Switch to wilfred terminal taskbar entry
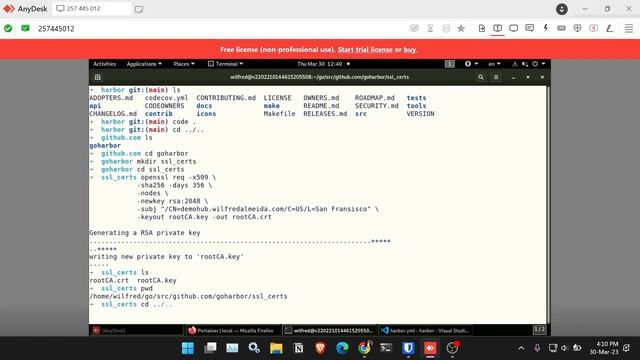Image resolution: width=640 pixels, height=360 pixels. click(x=329, y=330)
